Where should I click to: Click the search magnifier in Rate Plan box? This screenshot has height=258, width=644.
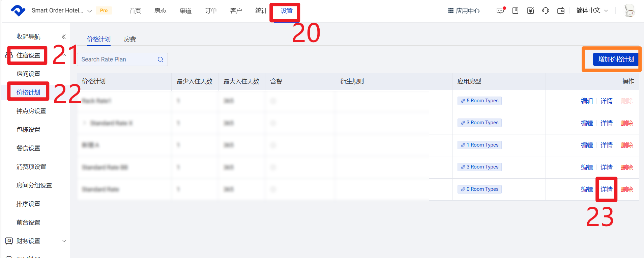click(x=160, y=59)
